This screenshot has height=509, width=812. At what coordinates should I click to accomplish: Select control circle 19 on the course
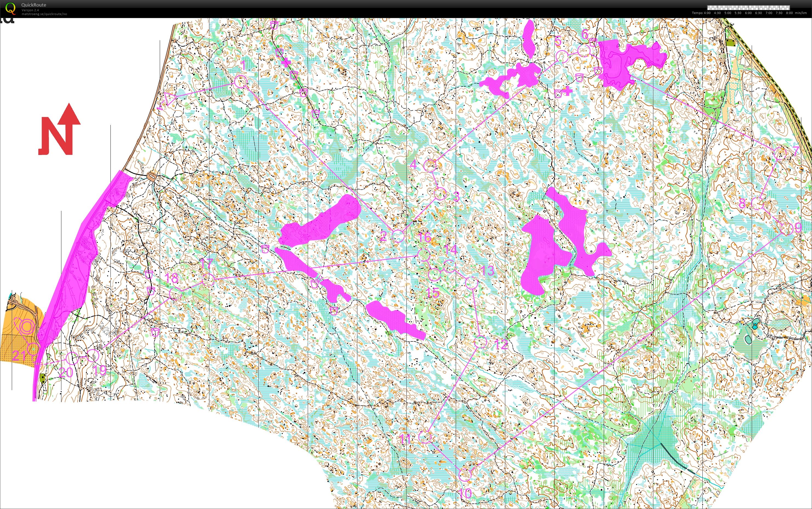coord(93,355)
